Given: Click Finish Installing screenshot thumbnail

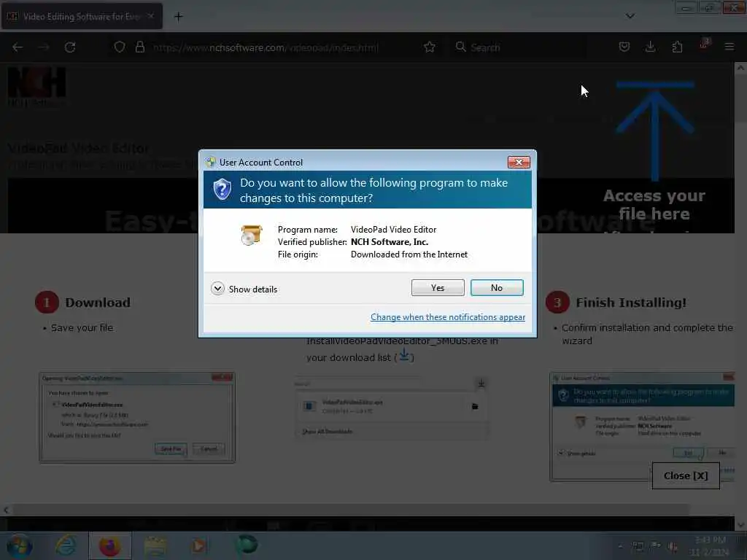Looking at the screenshot, I should [x=642, y=427].
